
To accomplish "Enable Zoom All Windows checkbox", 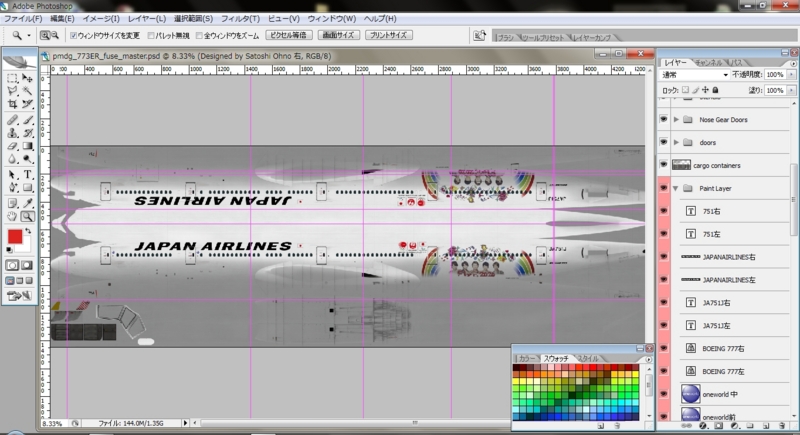I will 199,36.
